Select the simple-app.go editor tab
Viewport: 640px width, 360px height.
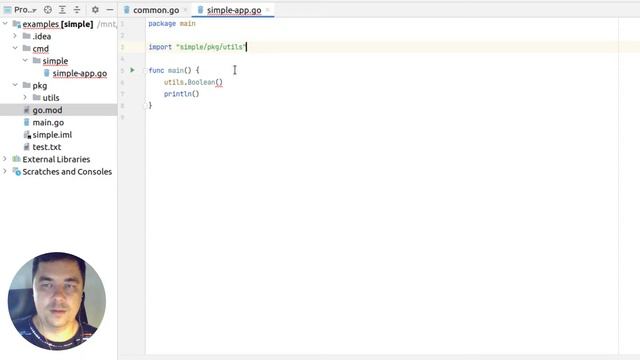click(x=234, y=10)
